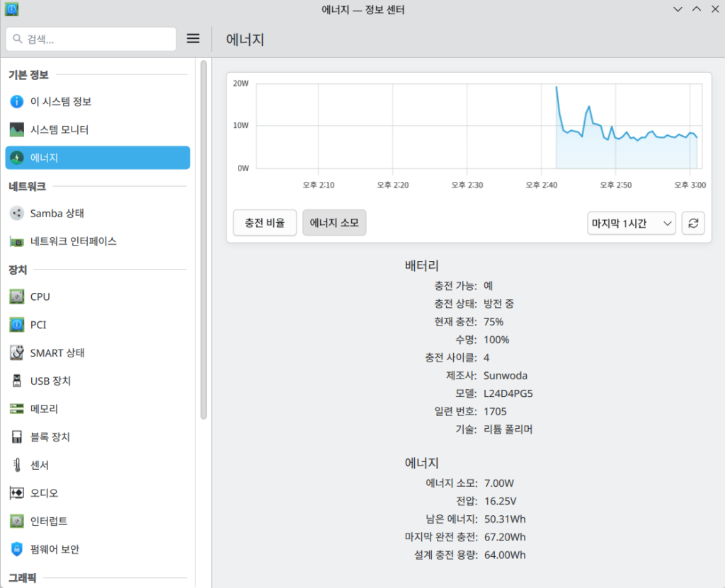
Task: Open the 오디오 sidebar entry
Action: pyautogui.click(x=44, y=493)
